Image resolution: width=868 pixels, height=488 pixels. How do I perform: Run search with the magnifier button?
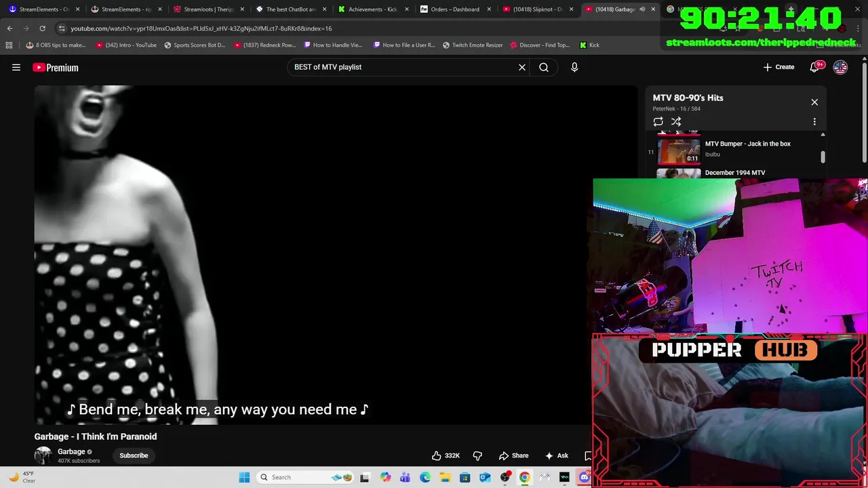[x=544, y=67]
